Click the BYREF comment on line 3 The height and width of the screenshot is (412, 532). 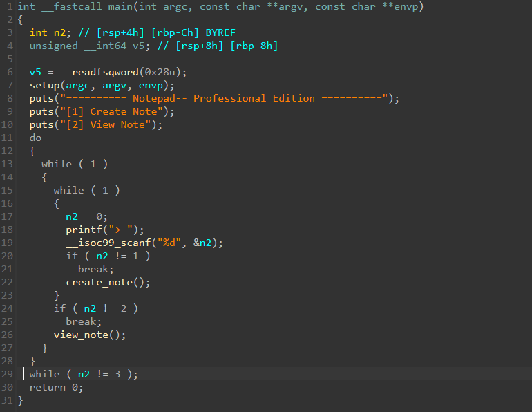[x=220, y=32]
